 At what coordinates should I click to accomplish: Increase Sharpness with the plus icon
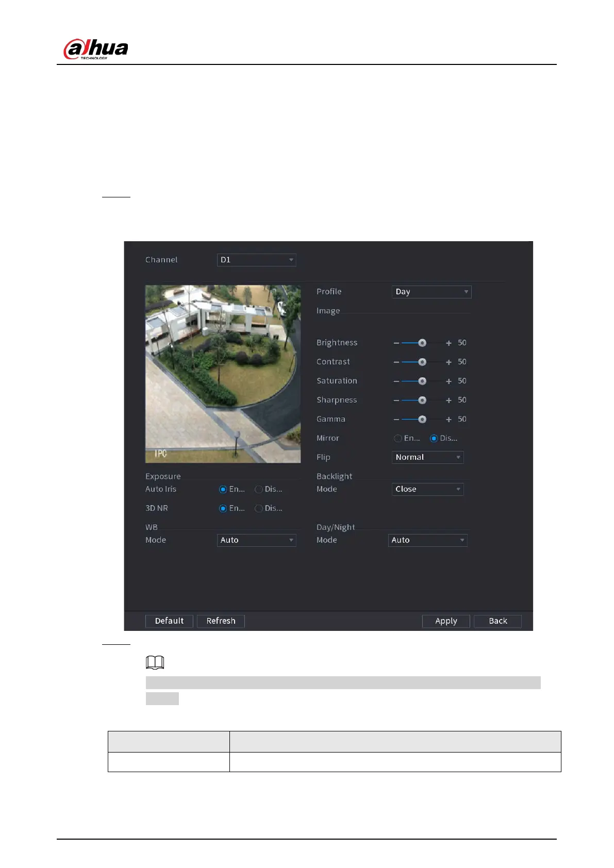[x=449, y=400]
